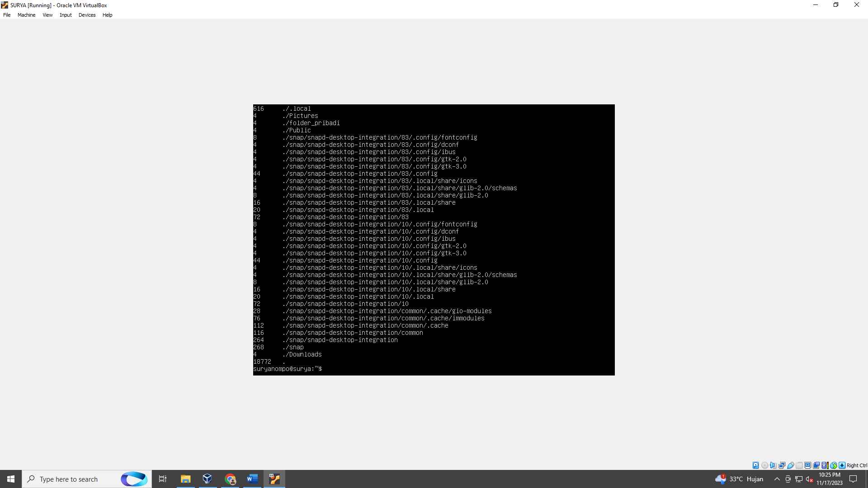This screenshot has width=868, height=488.
Task: Click the USB devices status icon
Action: pyautogui.click(x=791, y=465)
